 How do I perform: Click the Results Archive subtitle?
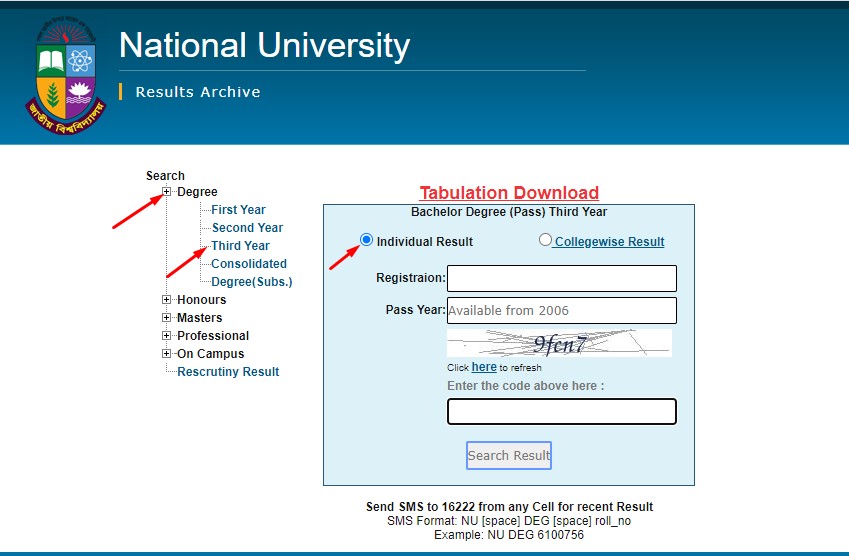(198, 92)
